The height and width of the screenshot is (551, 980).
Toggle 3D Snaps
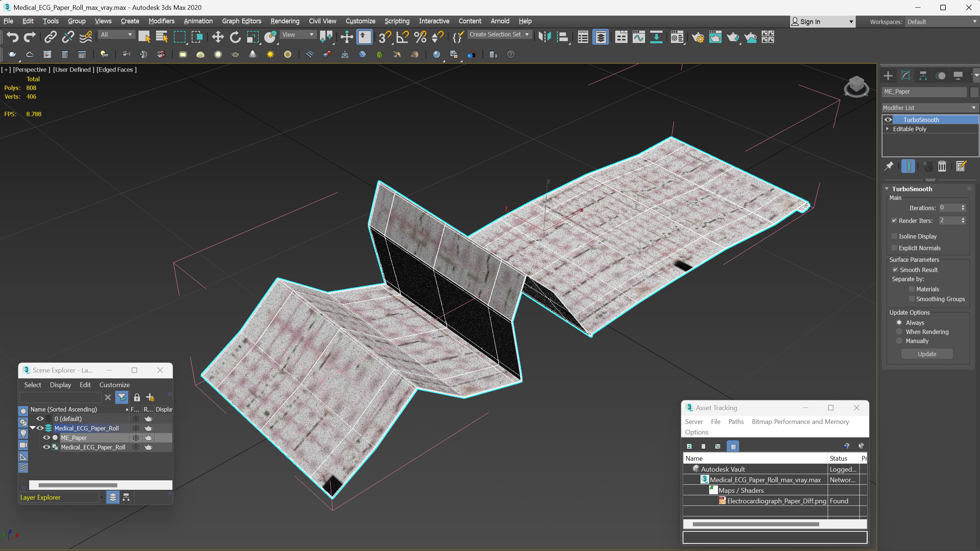coord(384,37)
